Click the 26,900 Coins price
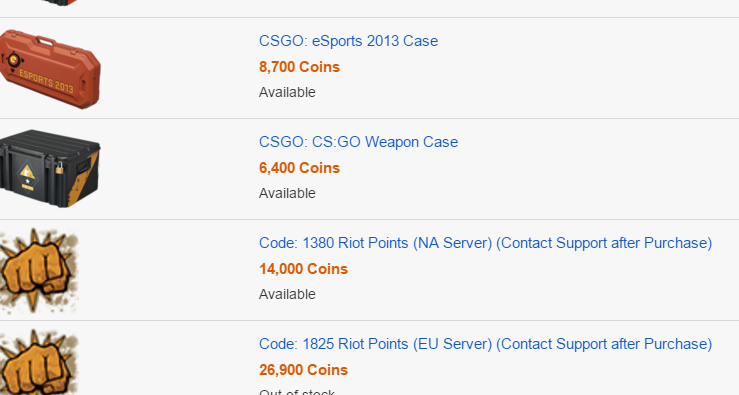Screen dimensions: 739x395 [304, 370]
